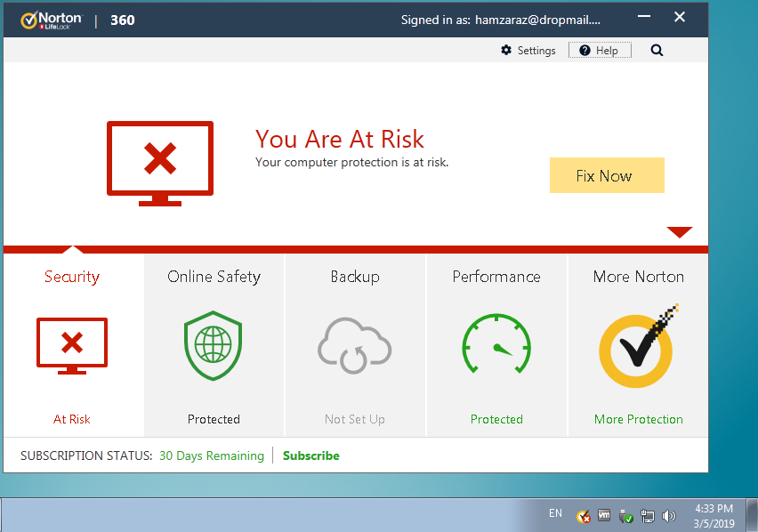Open the taskbar clock showing 4:33 PM
The image size is (758, 532).
pyautogui.click(x=714, y=516)
